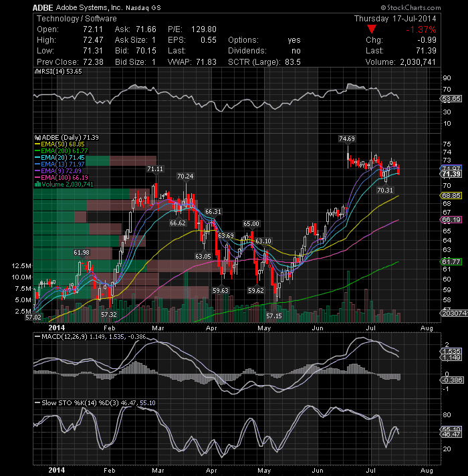Click the 12.5M volume scale label
The width and height of the screenshot is (468, 476).
pyautogui.click(x=21, y=265)
